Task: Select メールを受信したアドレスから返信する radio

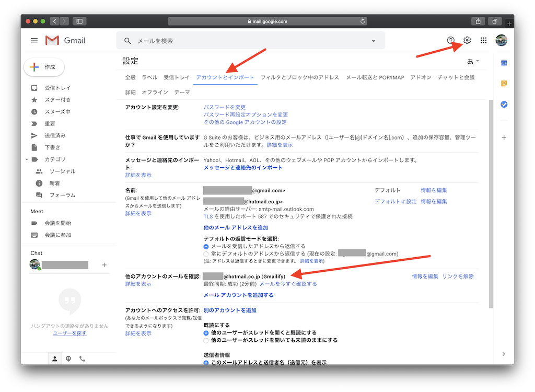Action: (206, 247)
